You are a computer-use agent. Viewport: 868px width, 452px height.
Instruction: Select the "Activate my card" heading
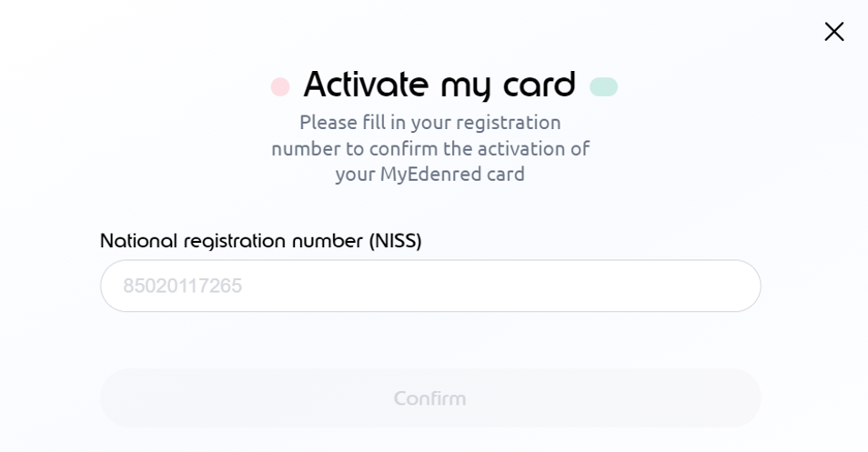(439, 85)
